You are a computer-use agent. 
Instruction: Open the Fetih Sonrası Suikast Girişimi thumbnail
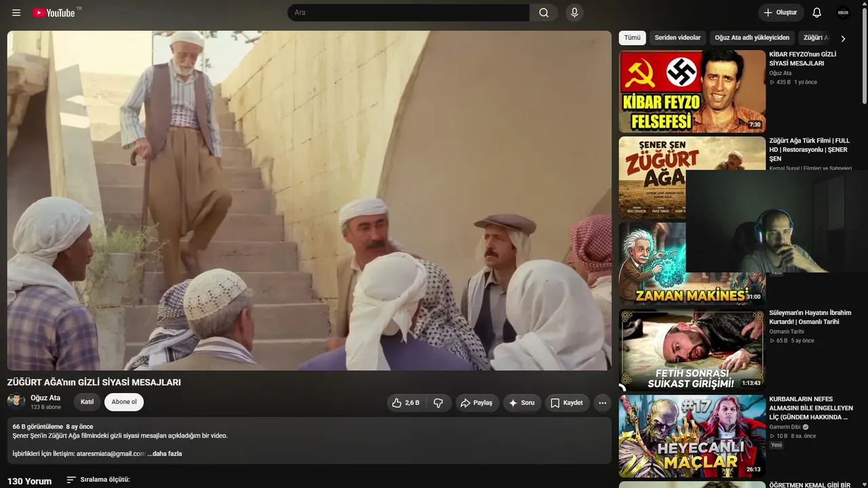pyautogui.click(x=692, y=350)
